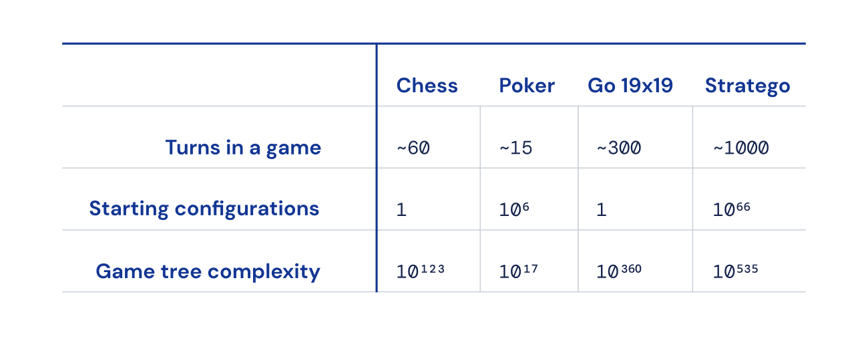Select the Stratego column header
Screen dimensions: 868x337
747,86
